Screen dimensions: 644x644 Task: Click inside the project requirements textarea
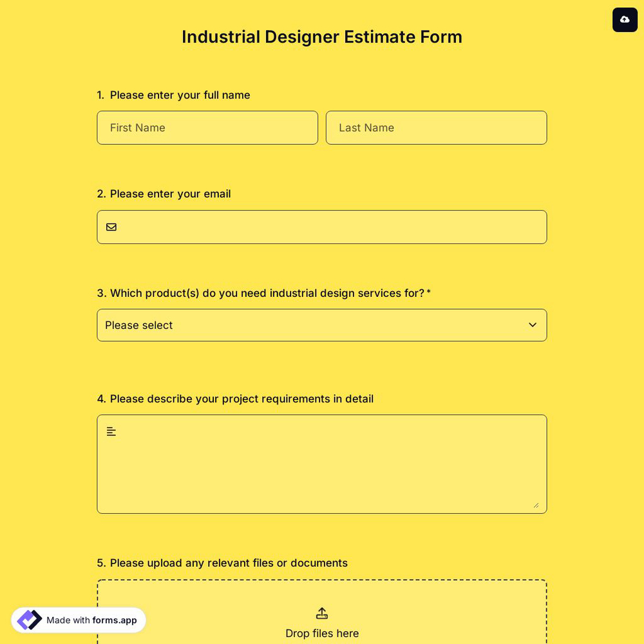point(322,464)
